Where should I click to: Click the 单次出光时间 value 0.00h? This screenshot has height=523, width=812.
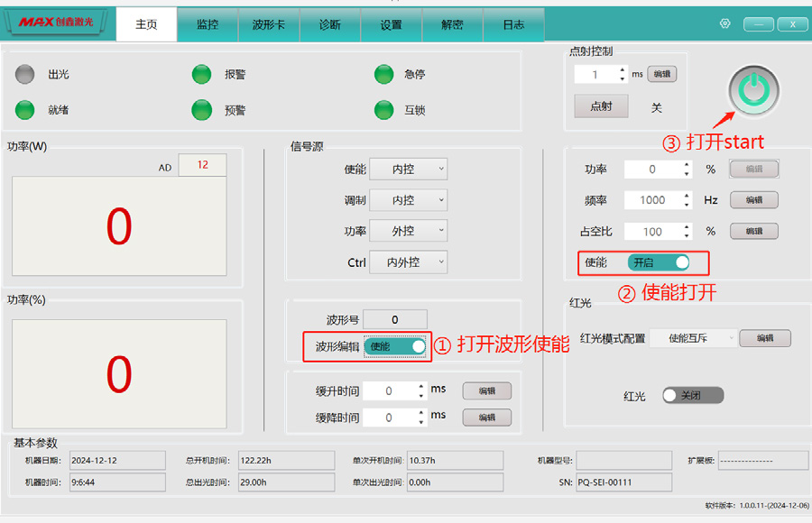(456, 482)
